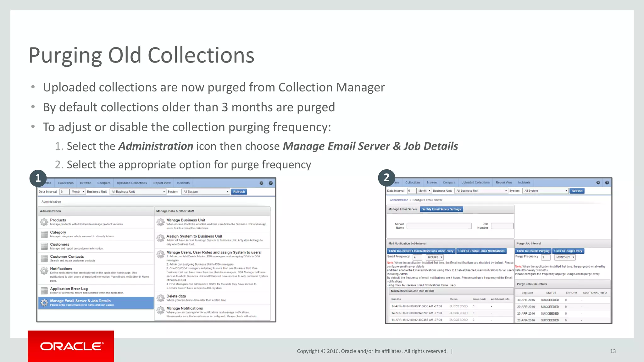
Task: Open the HOURS email frequency dropdown
Action: coord(435,257)
